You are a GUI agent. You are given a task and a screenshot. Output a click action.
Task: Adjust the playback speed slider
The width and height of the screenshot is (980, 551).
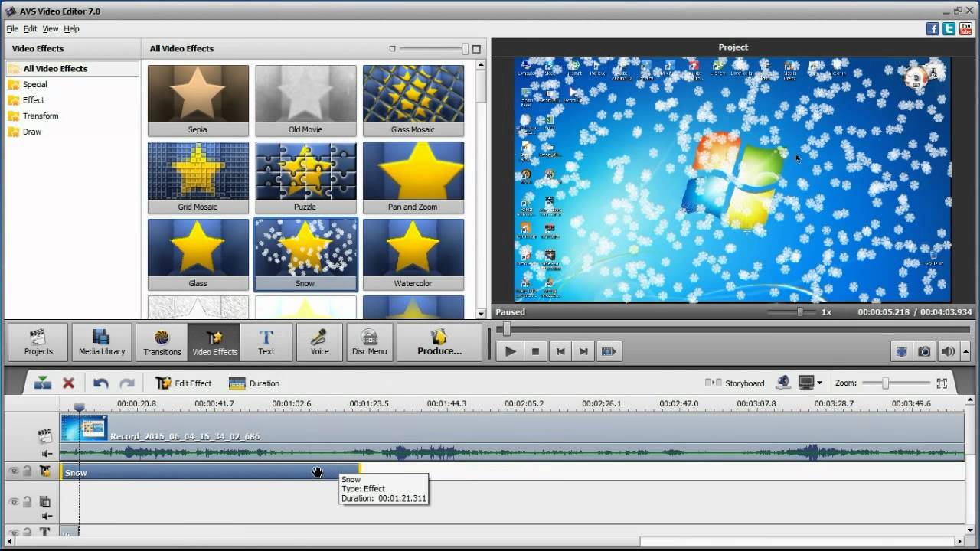tap(800, 312)
